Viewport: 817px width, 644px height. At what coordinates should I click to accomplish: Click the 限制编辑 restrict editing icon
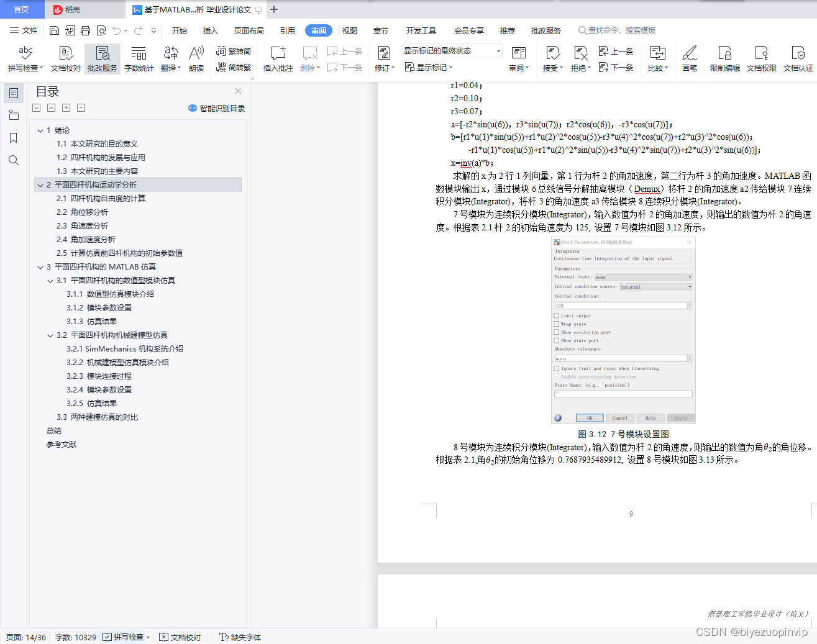(725, 59)
